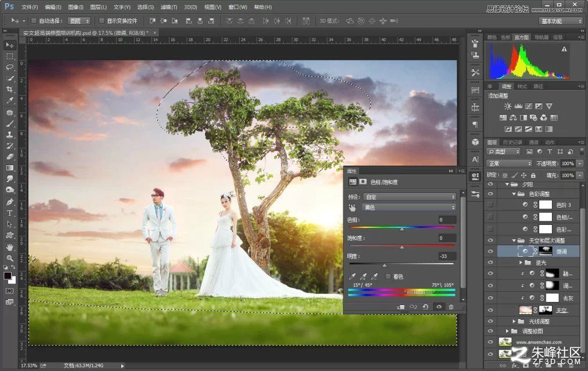This screenshot has width=588, height=371.
Task: Add Brightness/Contrast adjustment sun icon
Action: pos(508,106)
